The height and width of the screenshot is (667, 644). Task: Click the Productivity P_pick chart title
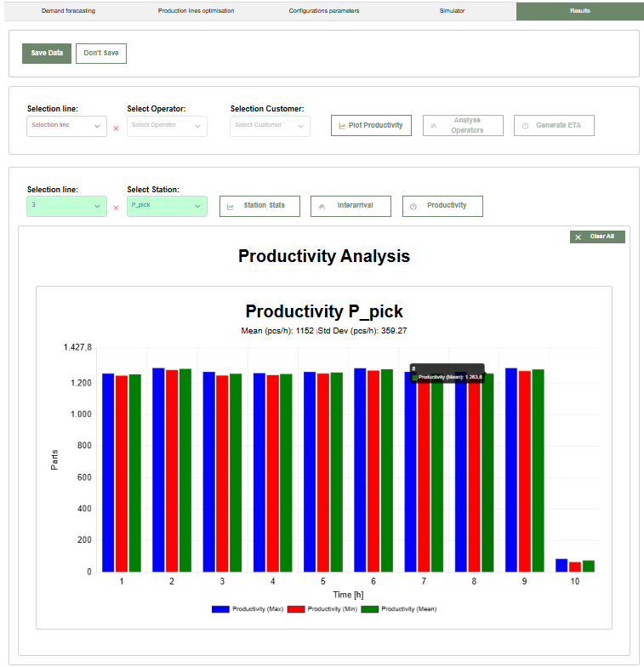(324, 311)
